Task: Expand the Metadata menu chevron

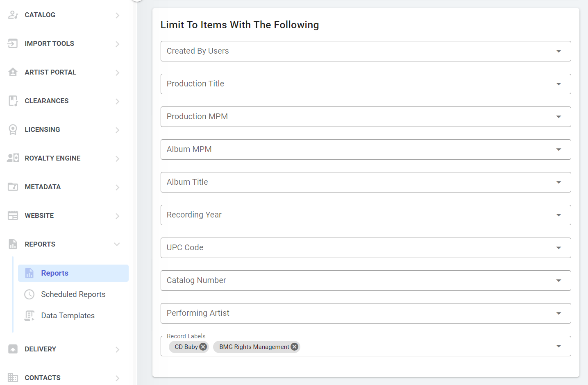Action: (x=117, y=187)
